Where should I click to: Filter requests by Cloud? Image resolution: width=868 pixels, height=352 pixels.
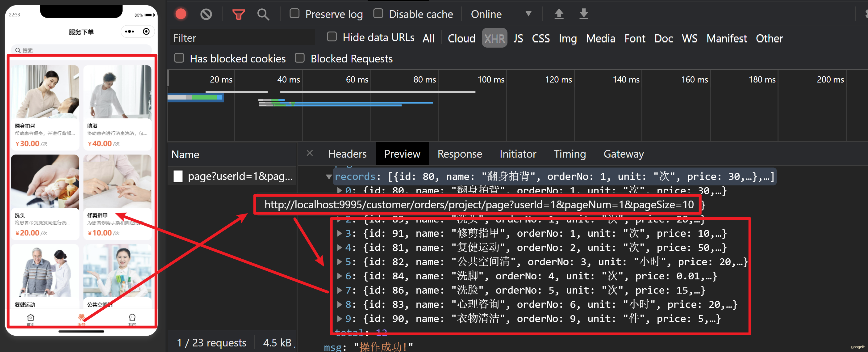[x=461, y=38]
